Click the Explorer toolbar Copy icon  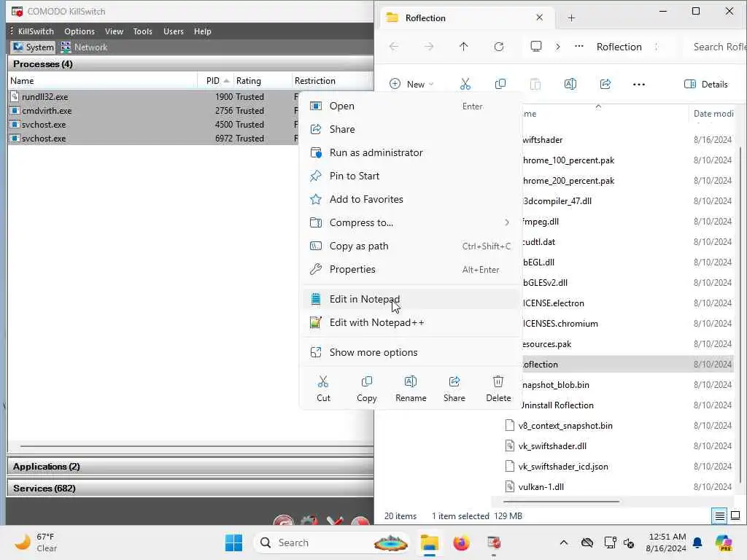point(500,85)
